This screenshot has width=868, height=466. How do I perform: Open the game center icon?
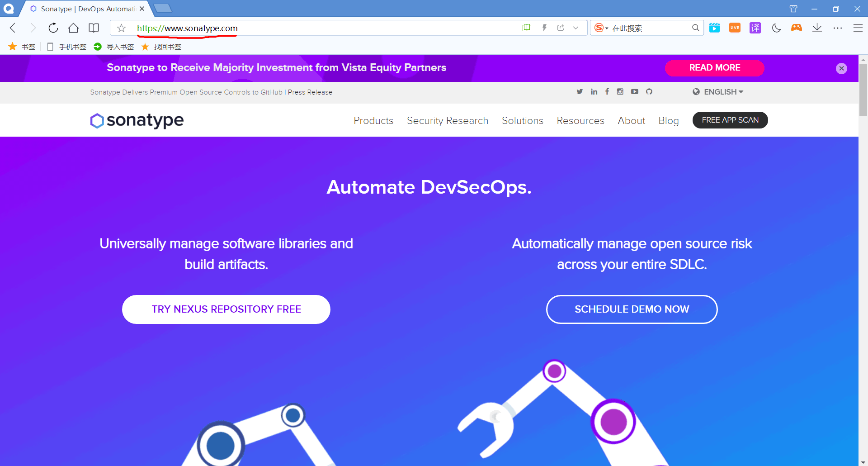point(797,28)
